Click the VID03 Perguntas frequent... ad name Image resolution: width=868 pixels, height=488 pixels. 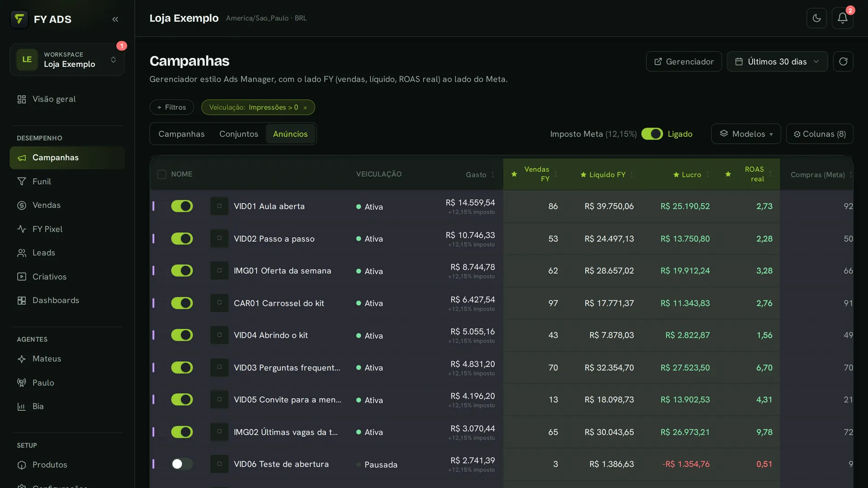[x=287, y=368]
